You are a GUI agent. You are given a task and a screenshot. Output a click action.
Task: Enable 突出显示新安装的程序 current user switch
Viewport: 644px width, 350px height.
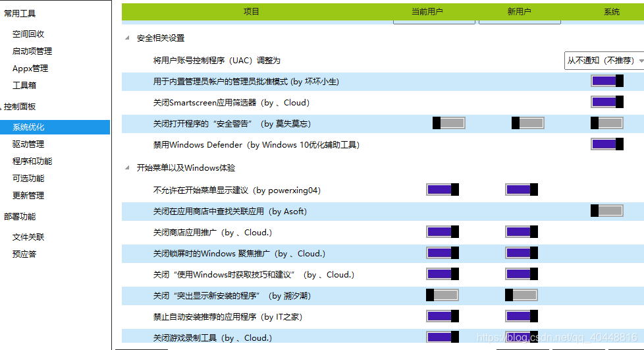click(443, 295)
